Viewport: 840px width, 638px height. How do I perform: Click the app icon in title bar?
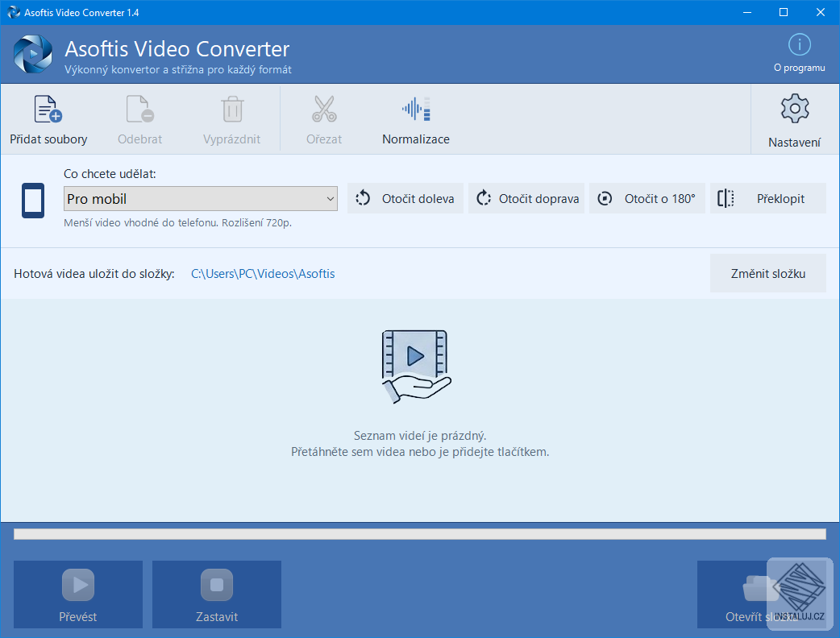(14, 12)
